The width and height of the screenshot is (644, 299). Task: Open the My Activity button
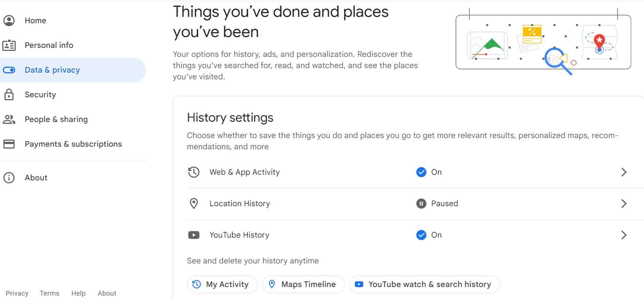click(222, 284)
